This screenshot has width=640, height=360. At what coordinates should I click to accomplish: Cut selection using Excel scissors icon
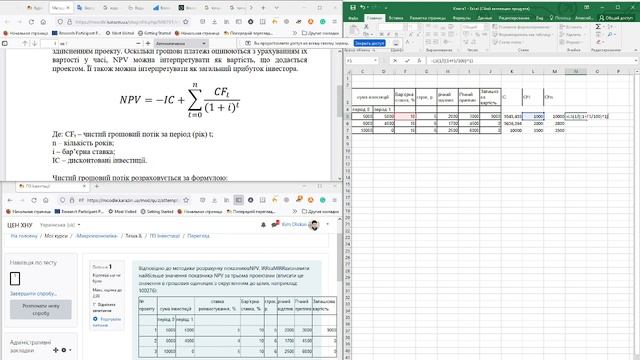366,26
